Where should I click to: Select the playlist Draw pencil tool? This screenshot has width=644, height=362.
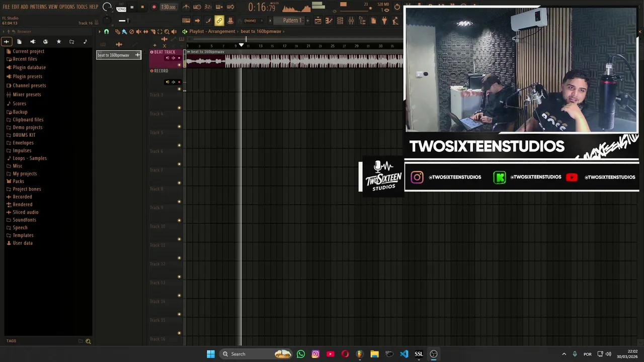[x=118, y=31]
